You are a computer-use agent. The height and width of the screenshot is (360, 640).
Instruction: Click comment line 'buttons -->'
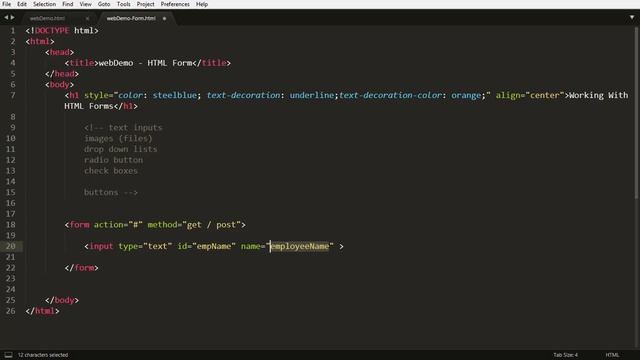(111, 192)
